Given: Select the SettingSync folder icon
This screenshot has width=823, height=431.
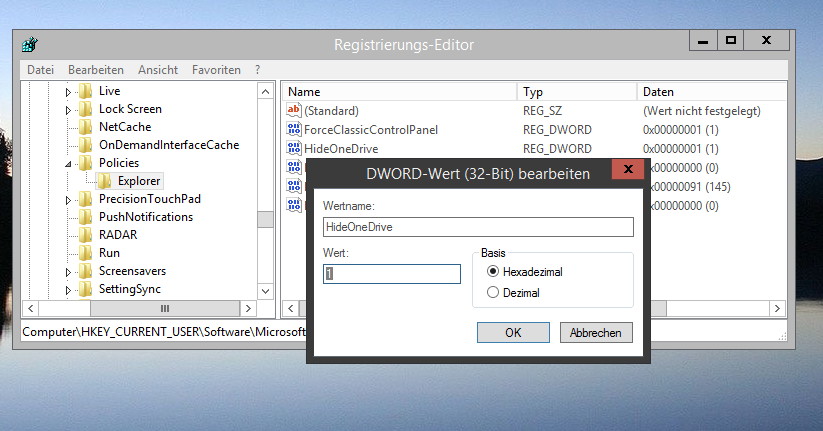Looking at the screenshot, I should 86,289.
